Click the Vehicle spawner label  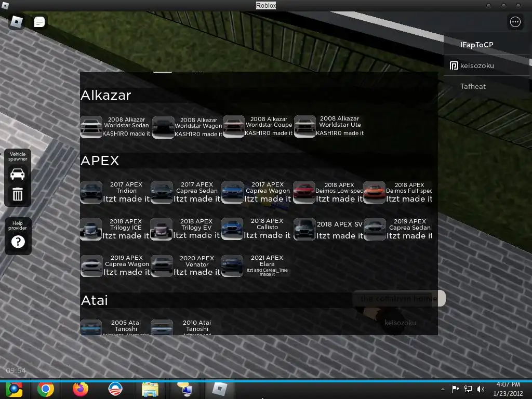point(18,156)
